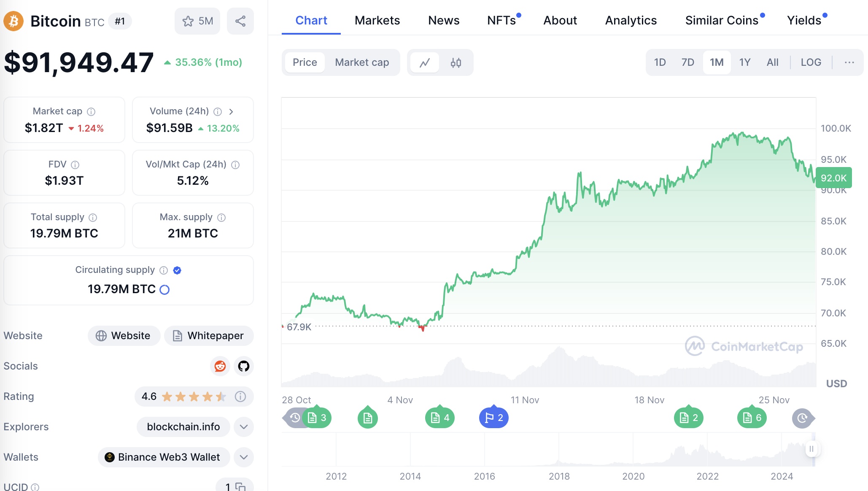The image size is (868, 491).
Task: Switch to candlestick chart view
Action: [456, 62]
